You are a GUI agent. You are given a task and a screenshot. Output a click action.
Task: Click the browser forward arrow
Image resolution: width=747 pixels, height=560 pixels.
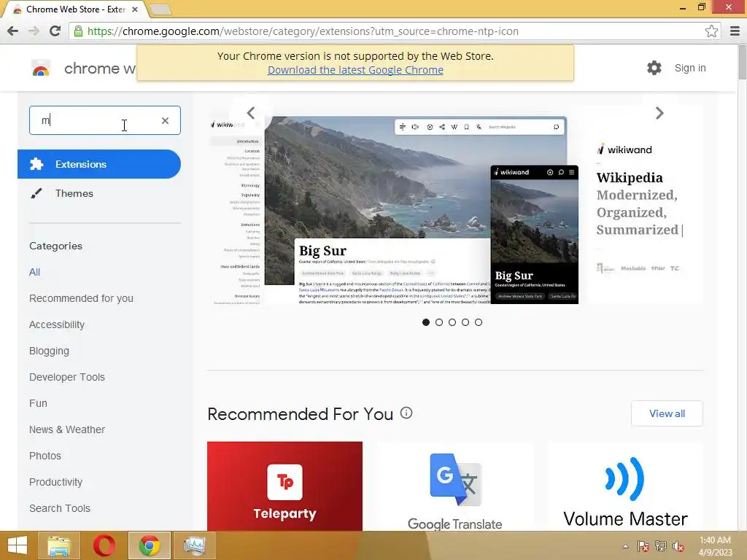[34, 31]
